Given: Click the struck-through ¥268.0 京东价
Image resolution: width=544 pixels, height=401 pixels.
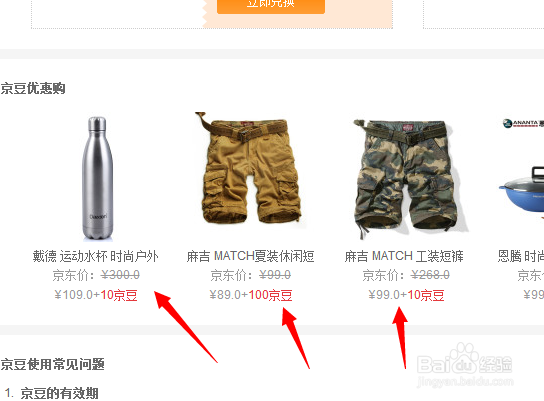Looking at the screenshot, I should (x=430, y=275).
